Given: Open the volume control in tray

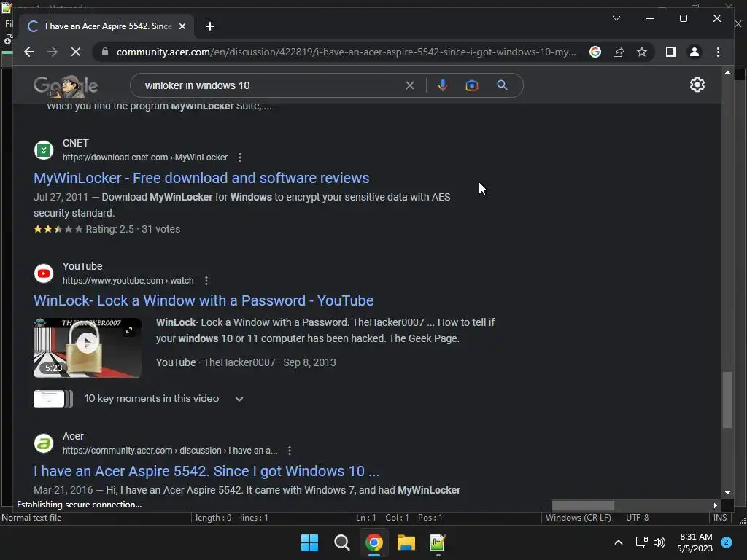Looking at the screenshot, I should point(659,542).
